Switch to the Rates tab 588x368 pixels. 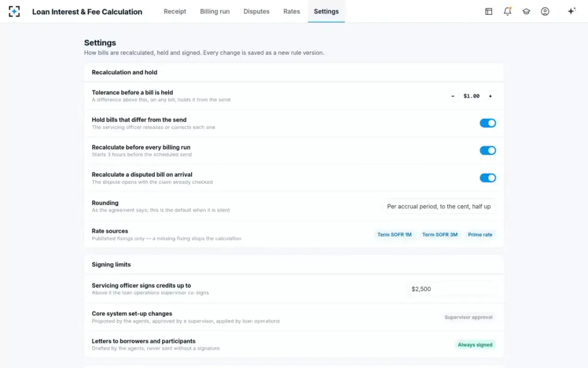click(x=292, y=11)
